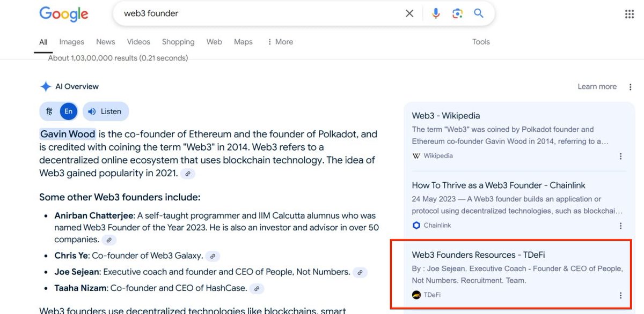Click the AI Overview sparkle icon
This screenshot has width=644, height=314.
click(45, 87)
